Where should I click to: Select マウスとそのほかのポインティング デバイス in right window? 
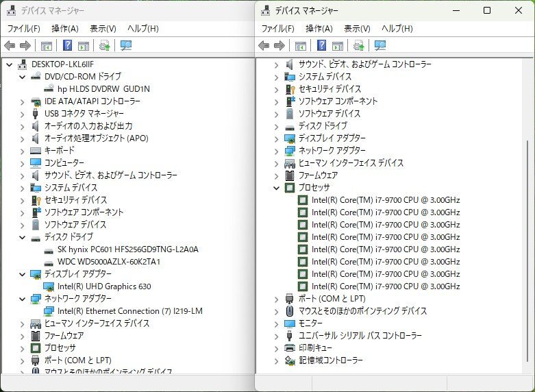coord(362,311)
